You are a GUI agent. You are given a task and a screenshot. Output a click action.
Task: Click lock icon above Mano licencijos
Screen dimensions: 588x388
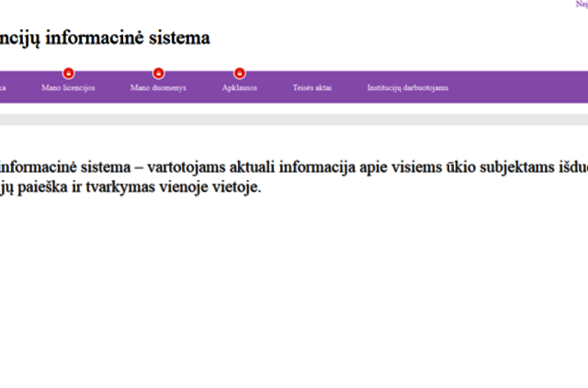(68, 73)
